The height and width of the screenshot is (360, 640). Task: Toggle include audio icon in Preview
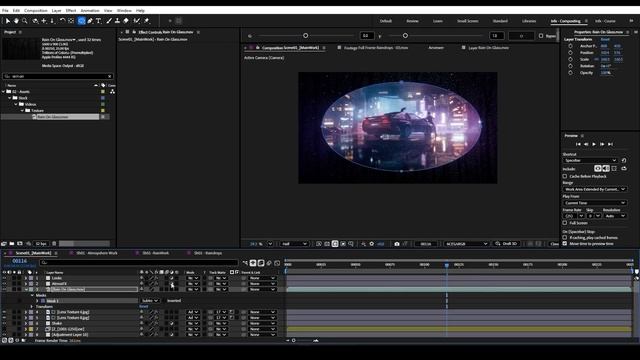pos(606,169)
